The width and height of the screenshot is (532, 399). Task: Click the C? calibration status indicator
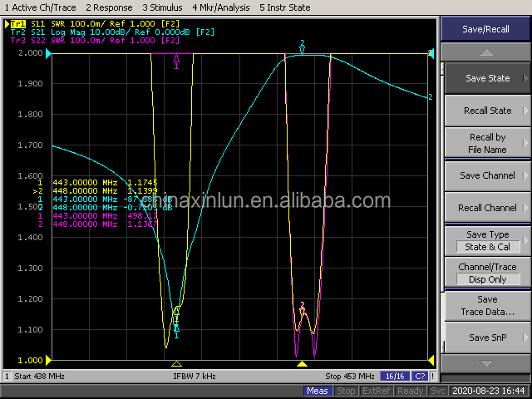tap(420, 377)
